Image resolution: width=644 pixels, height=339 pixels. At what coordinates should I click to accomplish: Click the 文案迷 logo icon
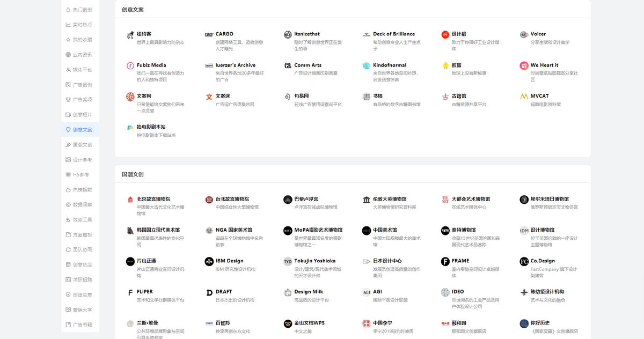pos(209,97)
